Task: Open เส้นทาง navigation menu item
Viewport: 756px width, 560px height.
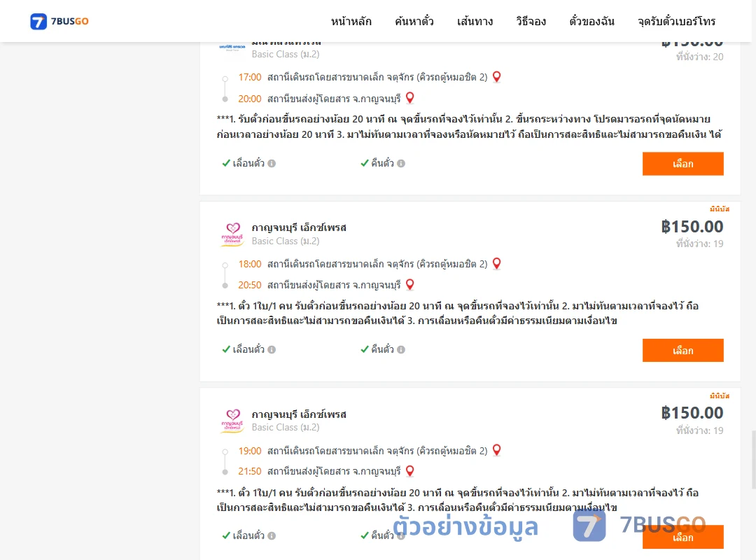Action: (475, 21)
